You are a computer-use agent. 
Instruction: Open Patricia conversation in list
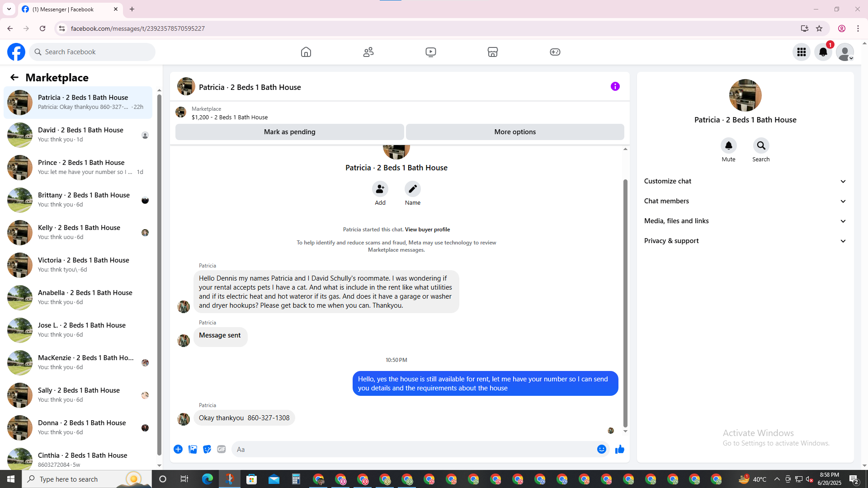(x=78, y=103)
